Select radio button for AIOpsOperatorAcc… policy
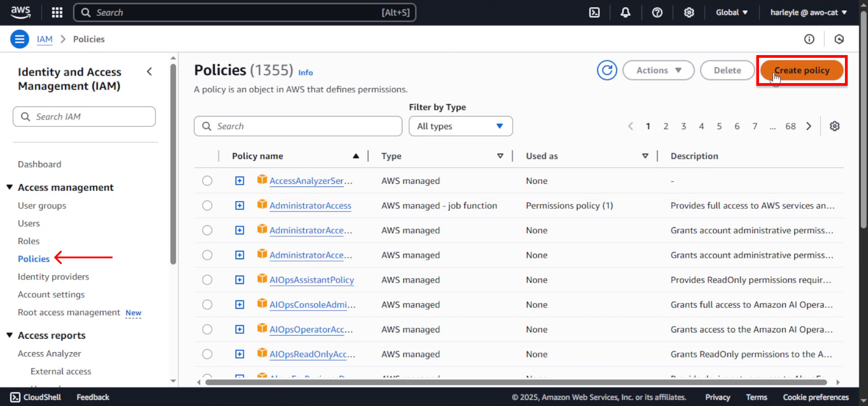The image size is (868, 406). click(x=207, y=329)
